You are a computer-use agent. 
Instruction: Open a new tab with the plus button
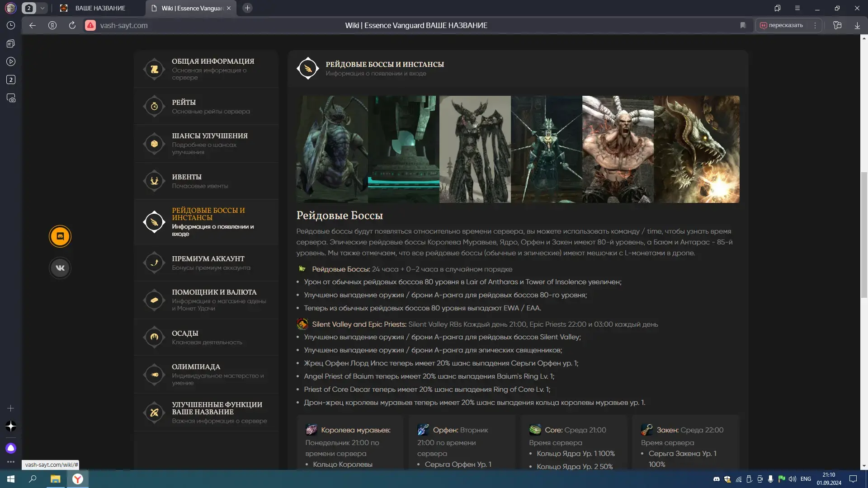click(x=247, y=8)
